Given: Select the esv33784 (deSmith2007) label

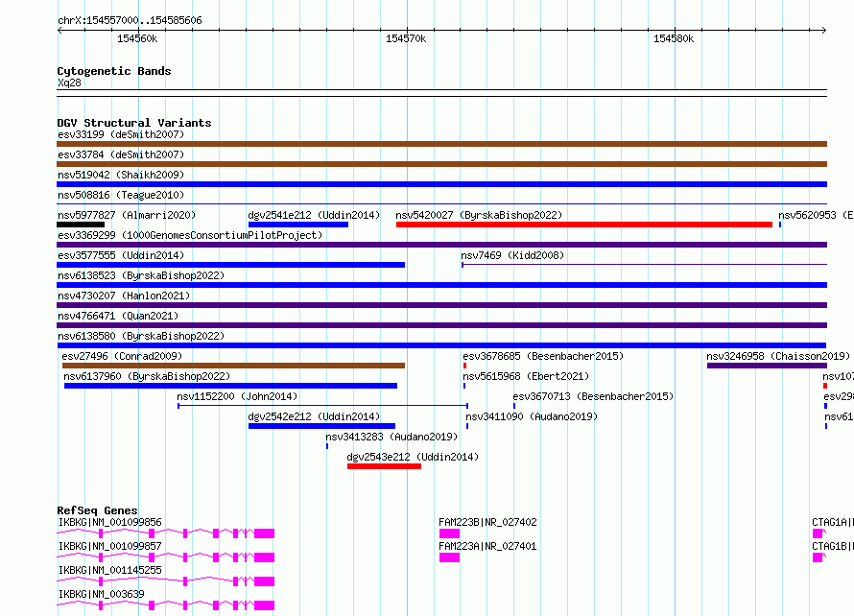Looking at the screenshot, I should [121, 154].
